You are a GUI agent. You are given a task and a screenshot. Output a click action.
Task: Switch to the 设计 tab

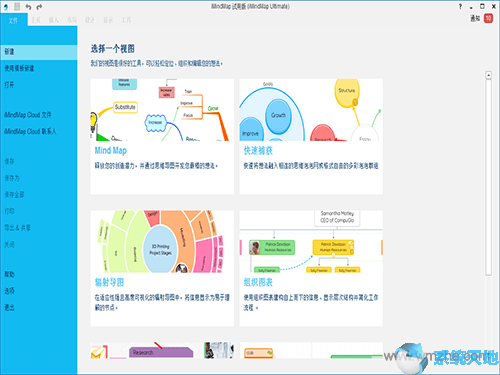[x=90, y=20]
